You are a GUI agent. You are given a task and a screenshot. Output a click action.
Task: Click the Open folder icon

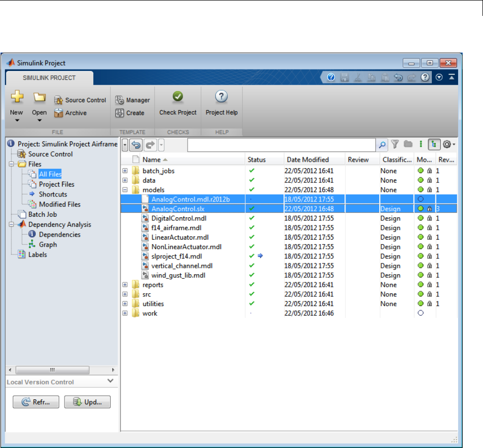point(39,97)
